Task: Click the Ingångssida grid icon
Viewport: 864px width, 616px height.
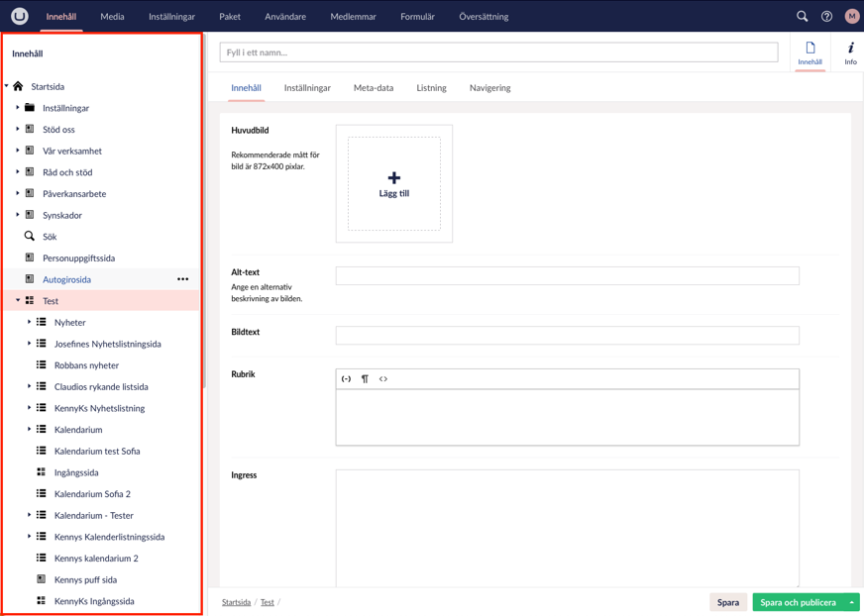Action: (x=42, y=472)
